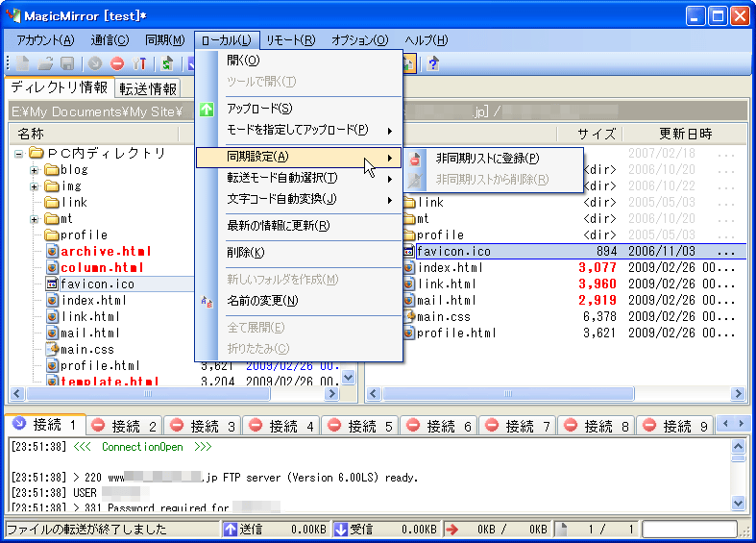
Task: Click the local favicon.ico file icon
Action: 52,284
